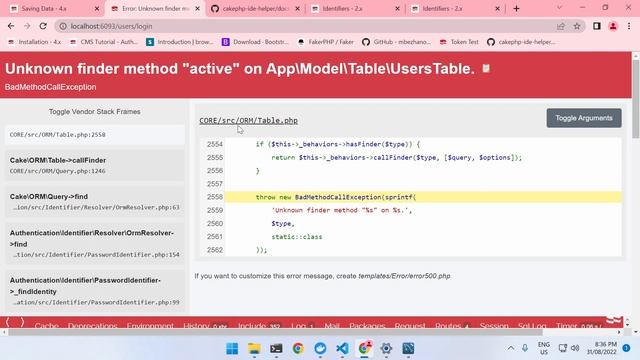The image size is (640, 360).
Task: Open the cakephp-ide-helper bookmark
Action: [521, 42]
